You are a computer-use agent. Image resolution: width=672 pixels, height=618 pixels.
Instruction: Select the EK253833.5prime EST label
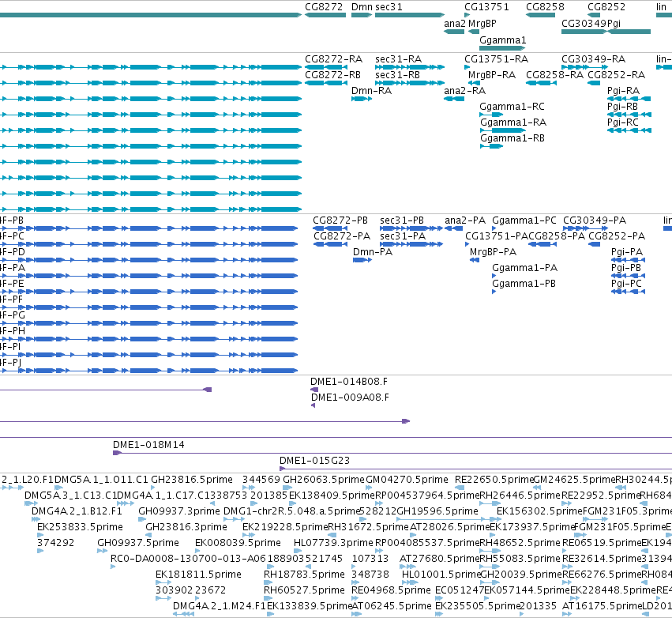tap(80, 526)
